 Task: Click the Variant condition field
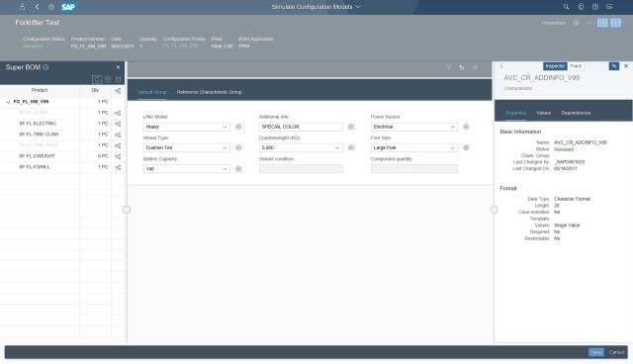301,169
